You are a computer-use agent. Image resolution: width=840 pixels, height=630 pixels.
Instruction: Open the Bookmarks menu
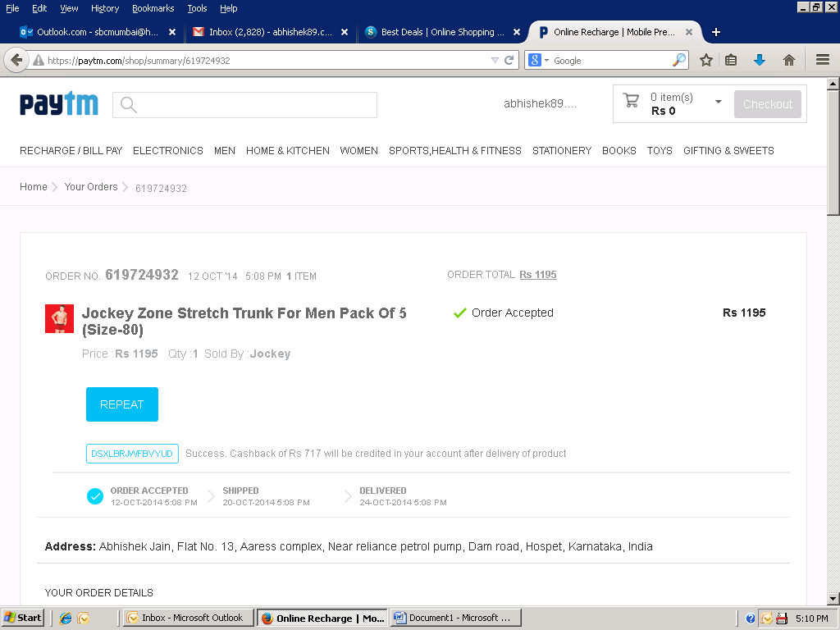tap(153, 8)
